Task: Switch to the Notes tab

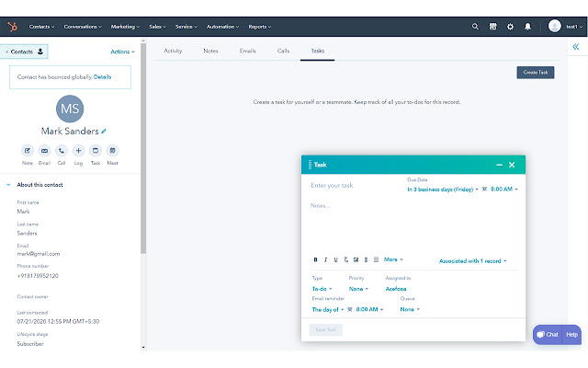Action: (x=210, y=51)
